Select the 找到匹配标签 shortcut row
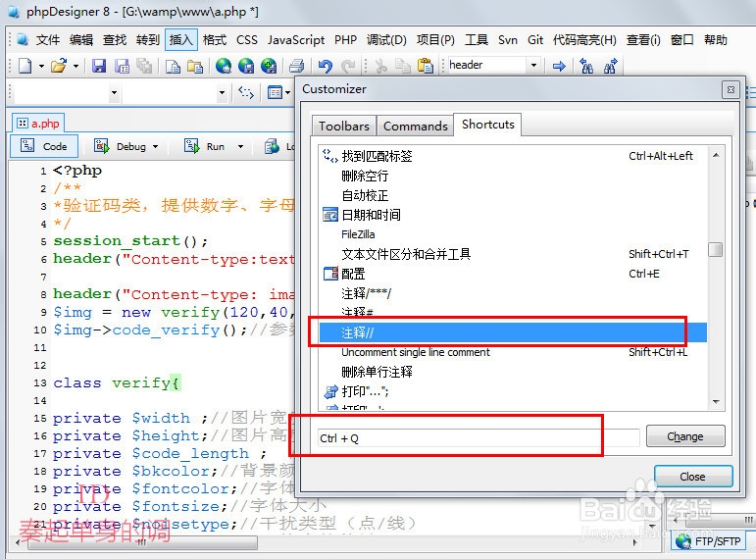 [x=513, y=156]
